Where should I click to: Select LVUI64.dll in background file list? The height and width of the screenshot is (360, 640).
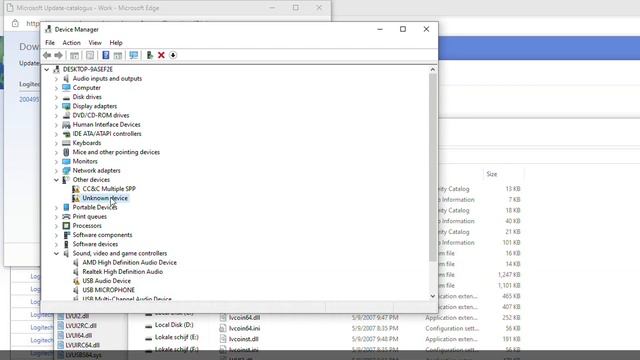coord(78,336)
